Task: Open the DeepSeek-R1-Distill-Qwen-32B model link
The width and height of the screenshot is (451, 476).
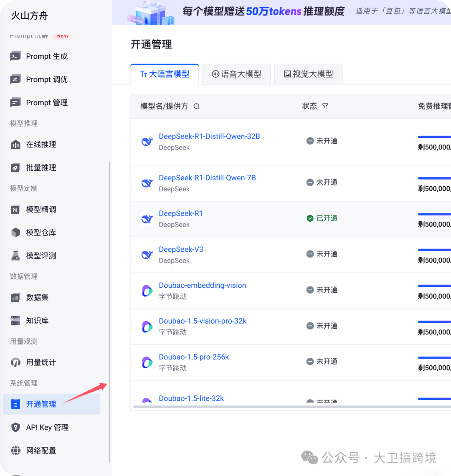Action: click(x=209, y=136)
